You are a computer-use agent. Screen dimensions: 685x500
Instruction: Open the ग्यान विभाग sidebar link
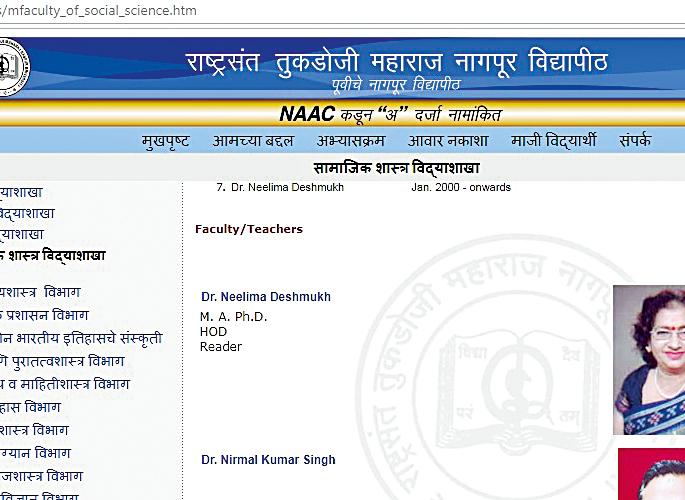click(35, 453)
